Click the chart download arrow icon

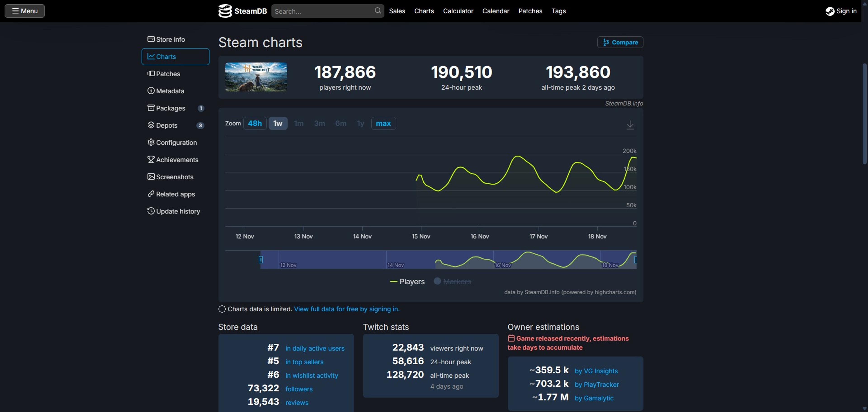coord(630,125)
